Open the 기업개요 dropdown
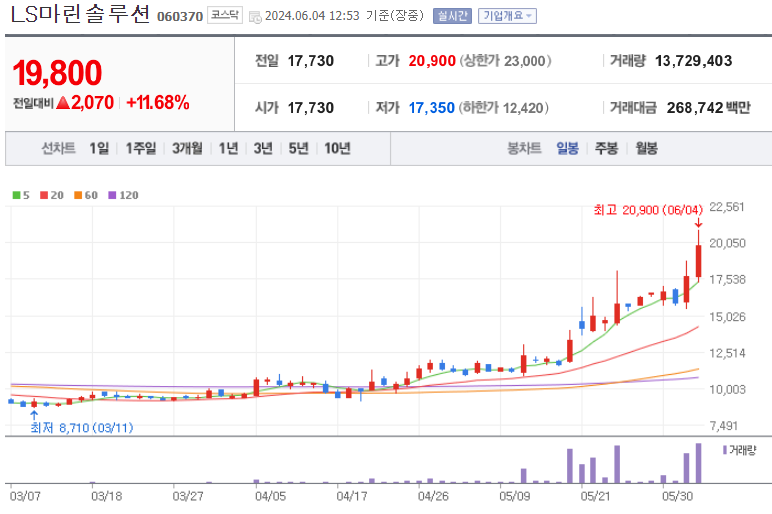The height and width of the screenshot is (514, 772). (507, 16)
